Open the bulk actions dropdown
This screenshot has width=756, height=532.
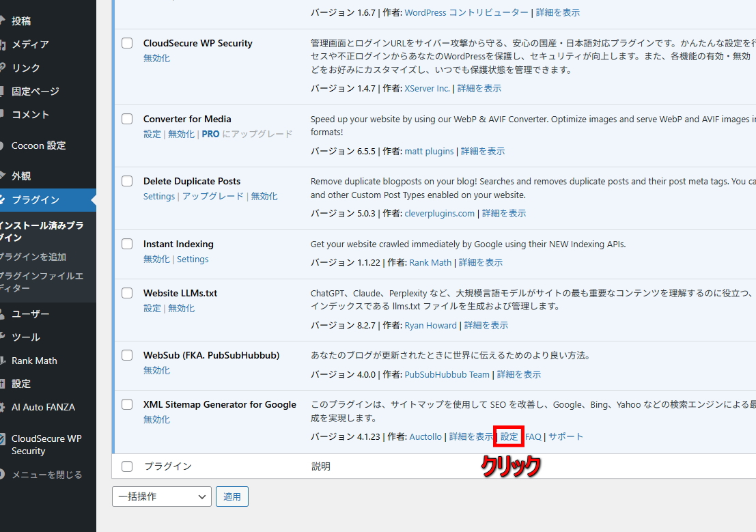(x=161, y=496)
